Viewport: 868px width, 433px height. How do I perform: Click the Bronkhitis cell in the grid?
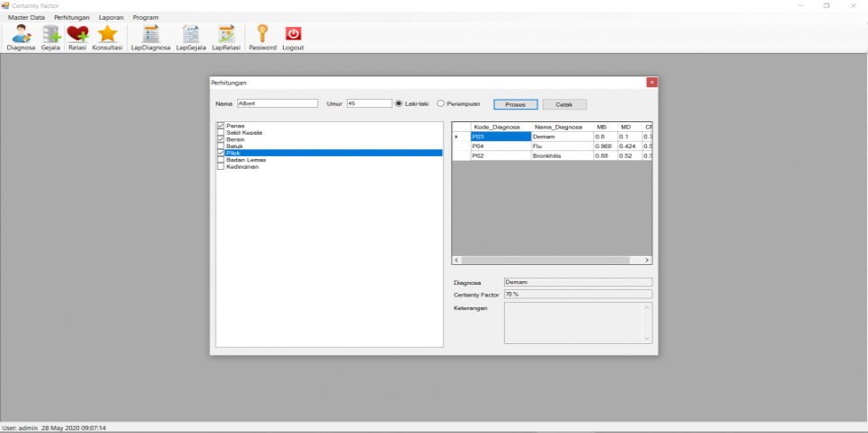(x=562, y=155)
